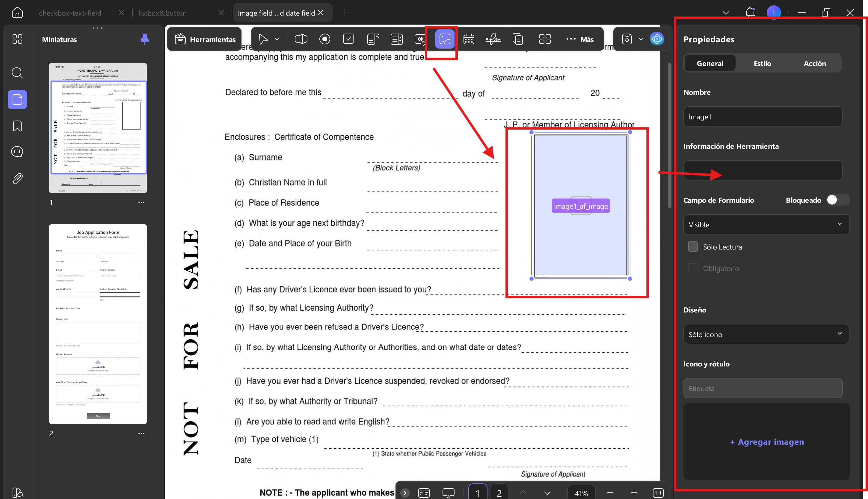Select the date field tool
Image resolution: width=868 pixels, height=499 pixels.
(x=468, y=39)
